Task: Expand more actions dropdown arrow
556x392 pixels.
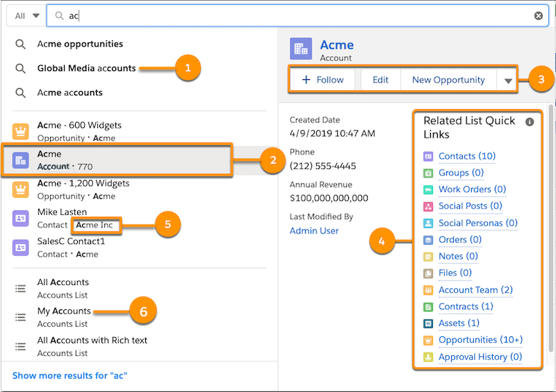Action: coord(508,81)
